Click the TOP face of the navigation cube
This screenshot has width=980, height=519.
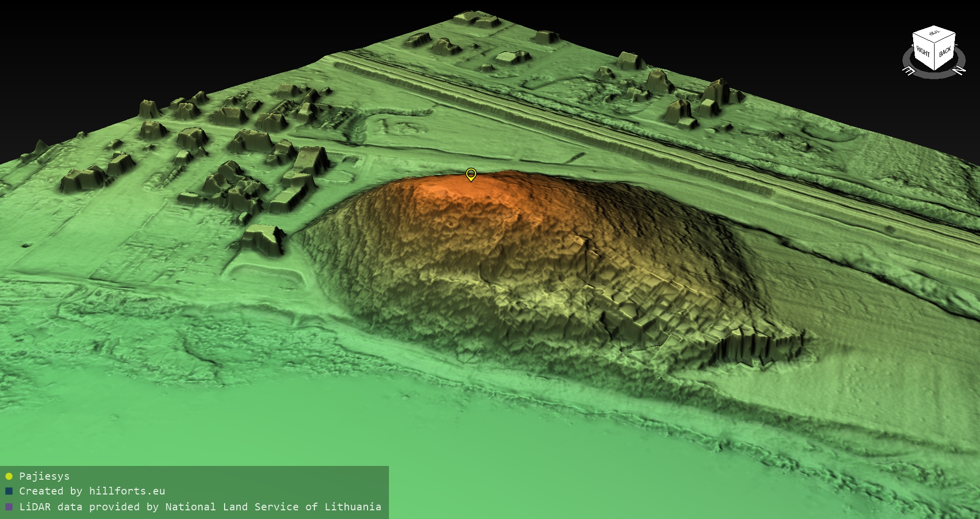point(934,35)
